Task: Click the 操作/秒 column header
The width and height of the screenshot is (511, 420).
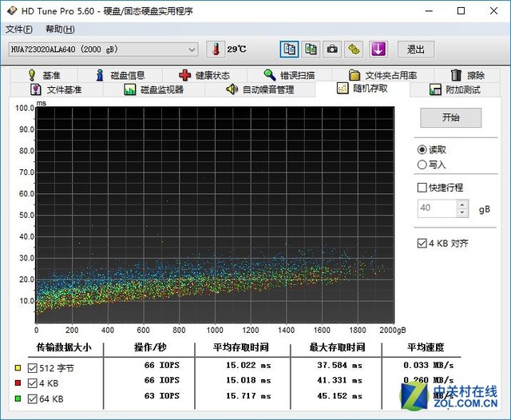Action: pos(150,347)
